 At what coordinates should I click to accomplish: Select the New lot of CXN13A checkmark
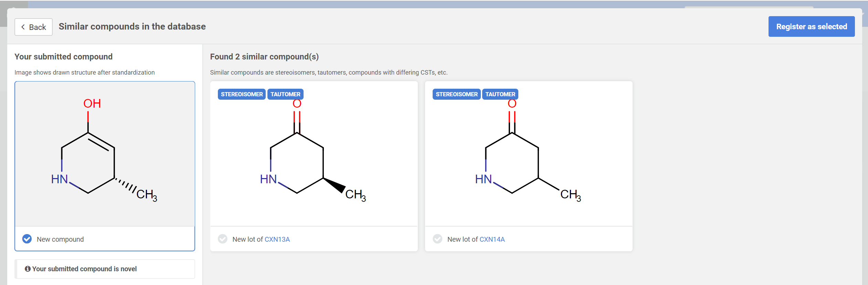click(223, 239)
